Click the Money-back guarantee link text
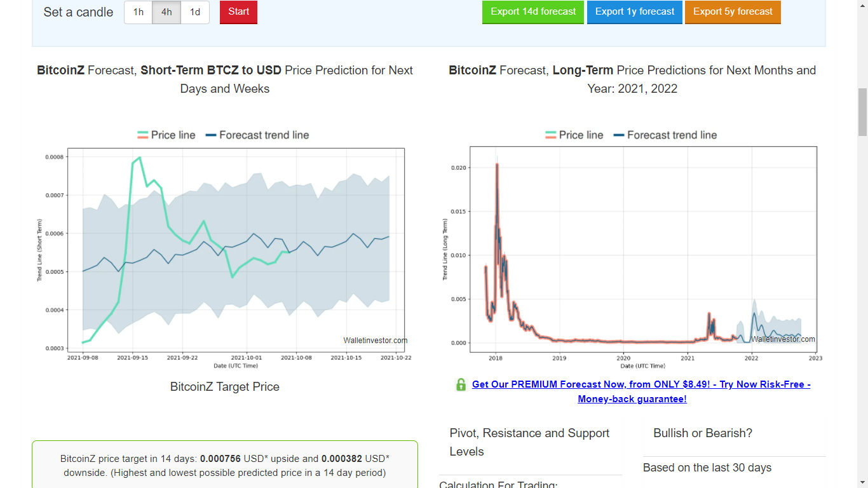This screenshot has height=488, width=868. click(632, 399)
